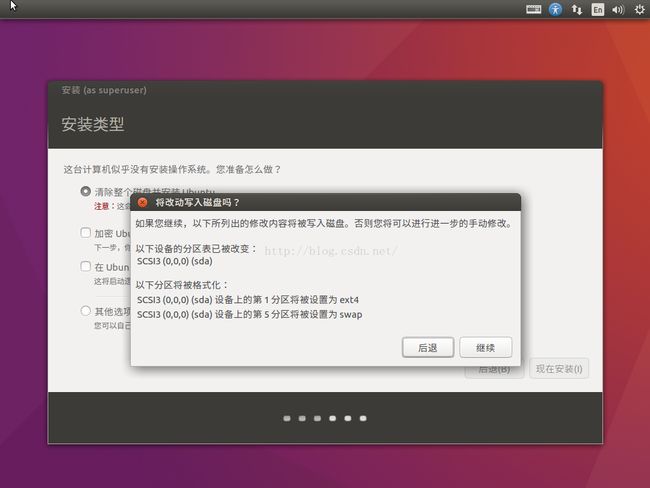Click 继续 to write changes to disk
Image resolution: width=650 pixels, height=488 pixels.
tap(485, 347)
